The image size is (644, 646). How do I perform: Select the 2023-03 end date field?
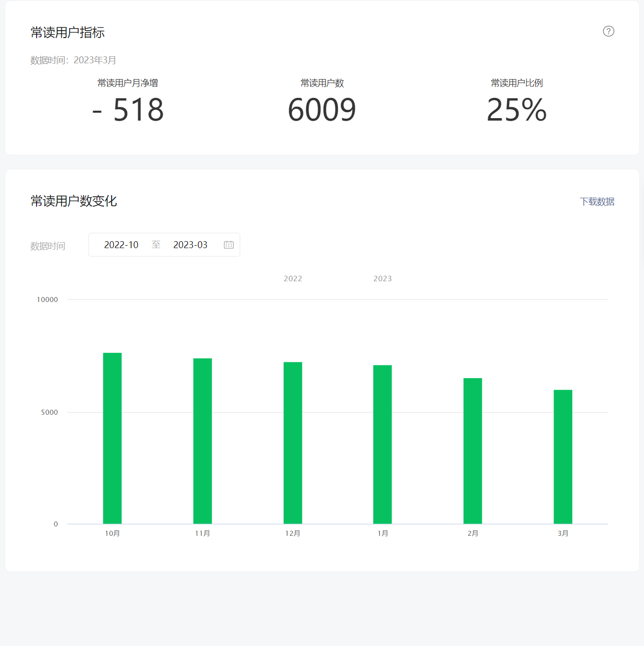(x=190, y=245)
